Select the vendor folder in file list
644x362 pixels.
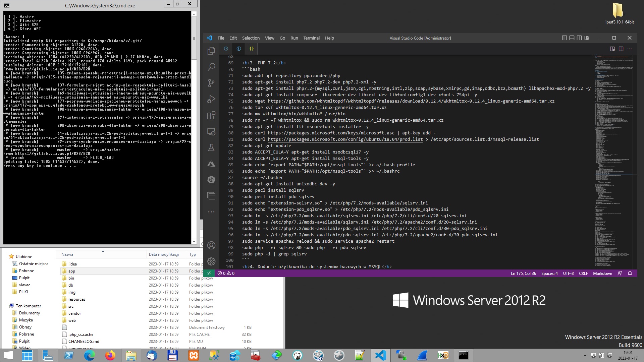coord(74,313)
